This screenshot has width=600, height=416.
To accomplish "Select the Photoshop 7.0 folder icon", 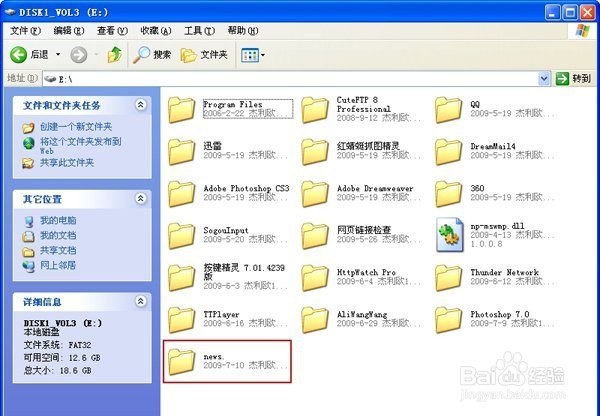I will pyautogui.click(x=448, y=320).
